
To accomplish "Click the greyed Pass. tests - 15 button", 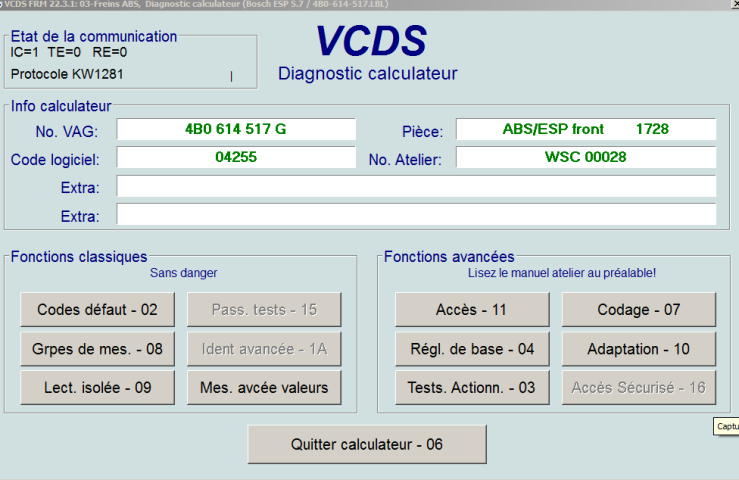I will tap(264, 309).
